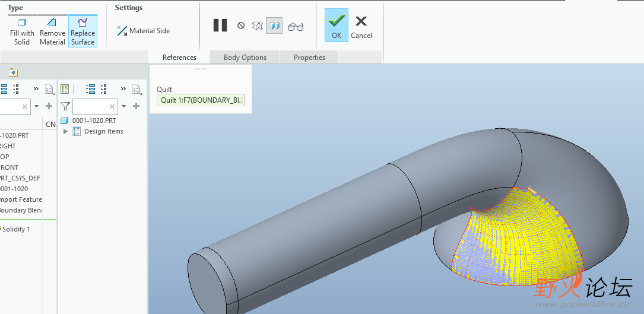Enable verify mode glasses icon
Screen dimensions: 644x314
click(296, 27)
